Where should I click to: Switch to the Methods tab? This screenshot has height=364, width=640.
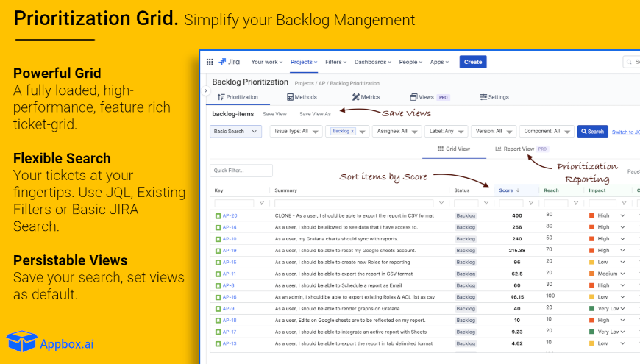[x=302, y=97]
